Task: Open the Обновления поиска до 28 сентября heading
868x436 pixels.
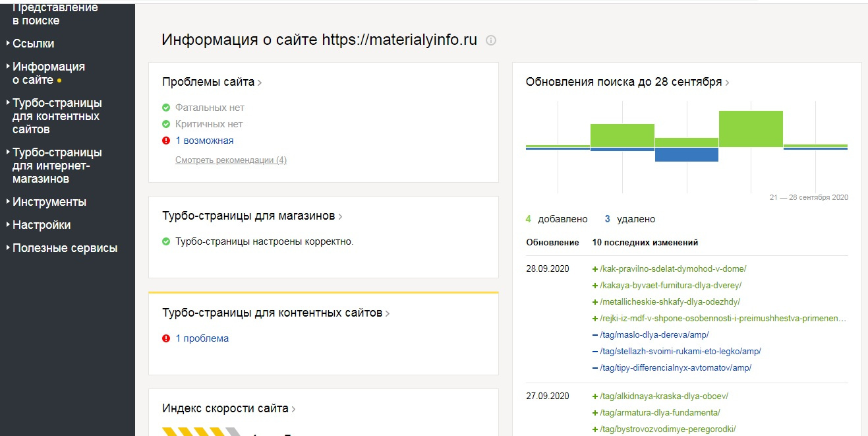Action: [623, 82]
